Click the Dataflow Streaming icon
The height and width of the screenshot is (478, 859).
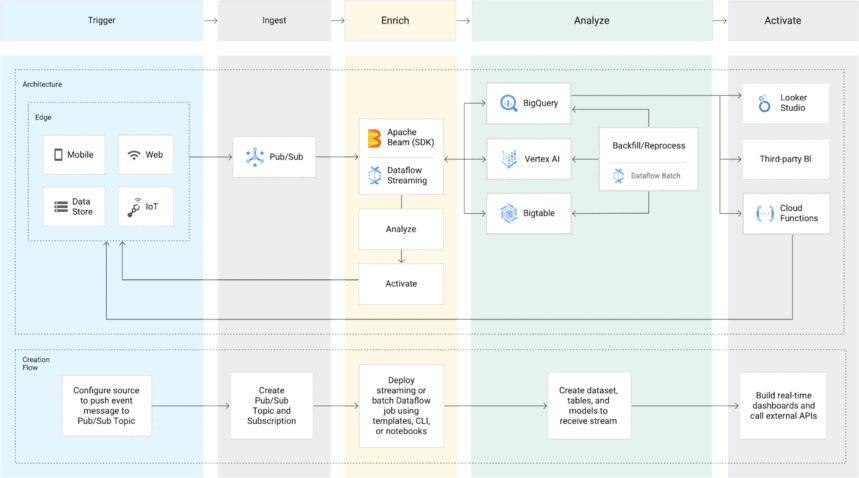point(375,175)
